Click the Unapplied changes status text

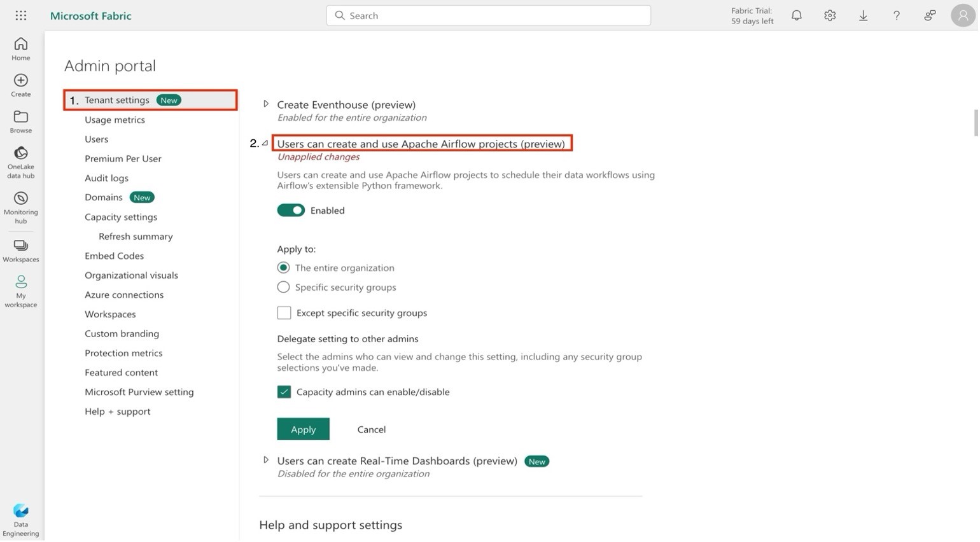tap(319, 157)
